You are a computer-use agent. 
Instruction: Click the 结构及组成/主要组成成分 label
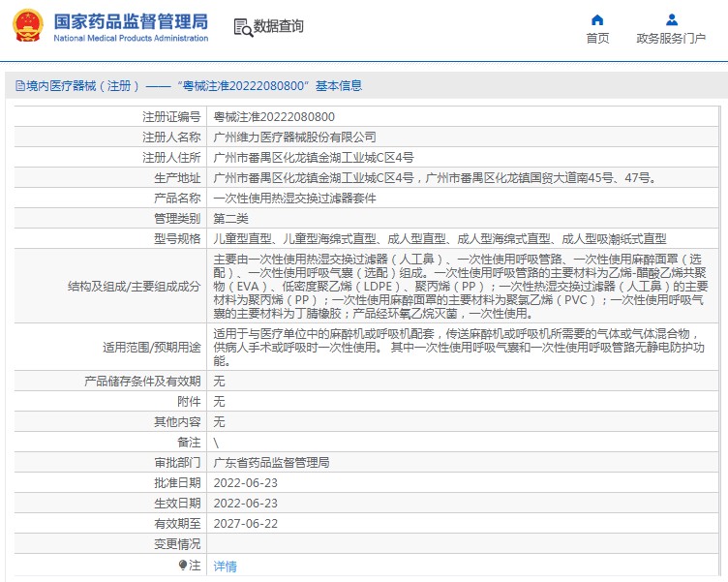coord(135,287)
